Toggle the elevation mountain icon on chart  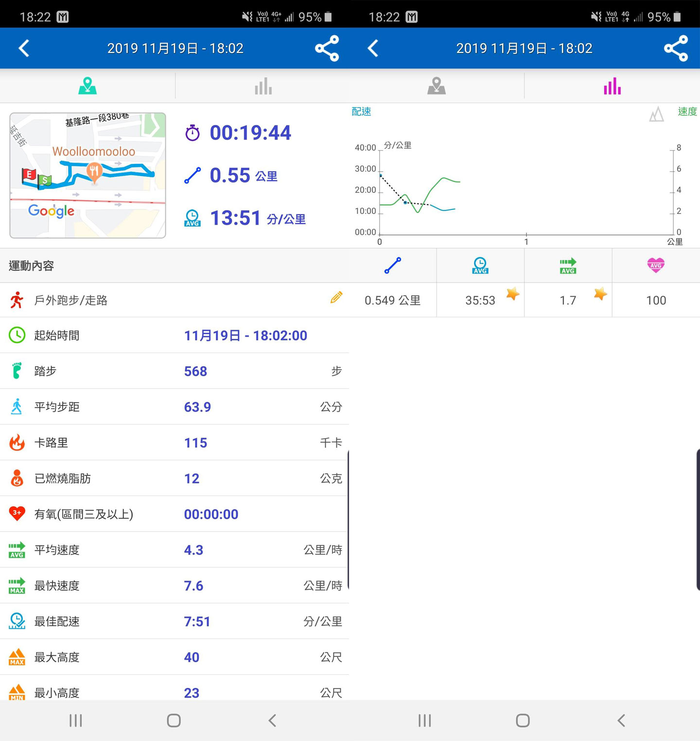tap(657, 114)
